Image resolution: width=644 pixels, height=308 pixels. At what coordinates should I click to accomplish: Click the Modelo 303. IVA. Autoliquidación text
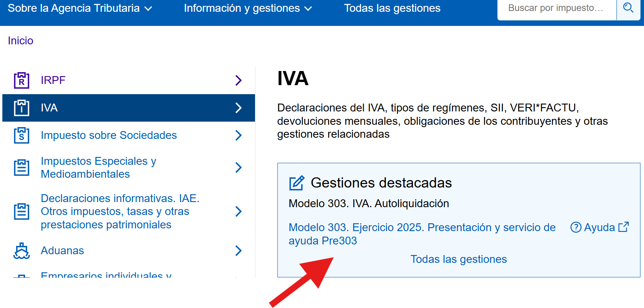coord(369,204)
